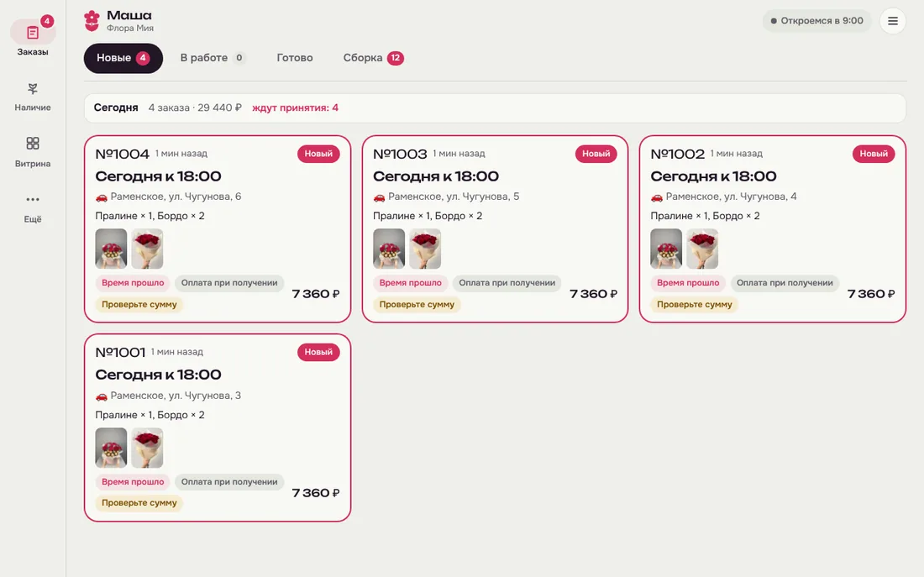Open the Наличие stock icon in sidebar

pos(33,88)
